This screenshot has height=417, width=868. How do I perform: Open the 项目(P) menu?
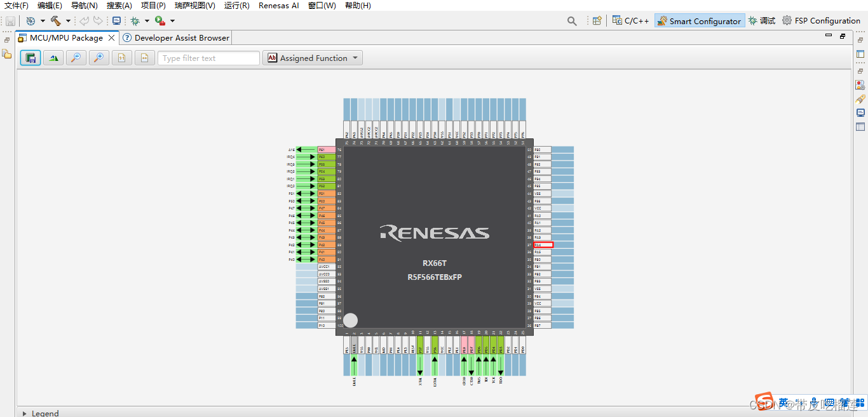tap(153, 5)
